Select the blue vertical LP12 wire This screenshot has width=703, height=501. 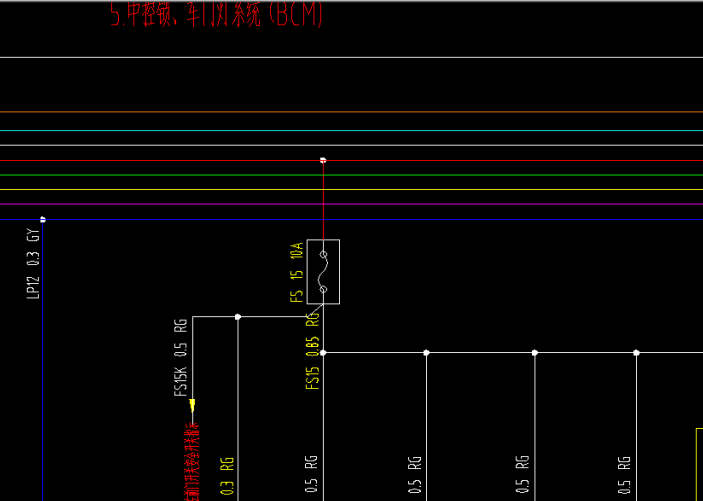(x=43, y=380)
